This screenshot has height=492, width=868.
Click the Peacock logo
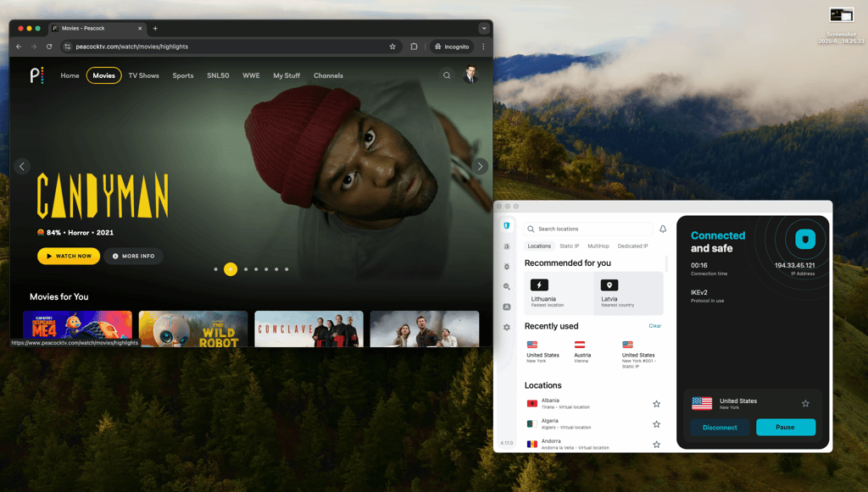click(x=36, y=75)
